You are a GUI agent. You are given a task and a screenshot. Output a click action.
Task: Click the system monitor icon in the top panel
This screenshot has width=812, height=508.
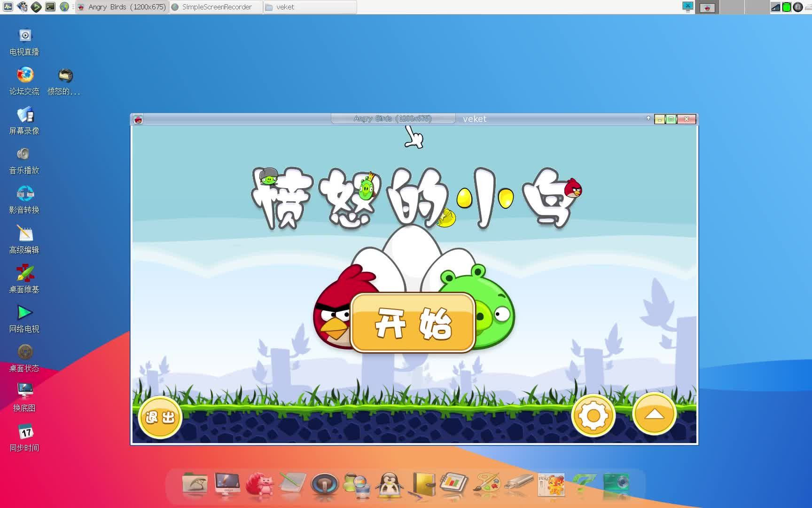click(8, 7)
